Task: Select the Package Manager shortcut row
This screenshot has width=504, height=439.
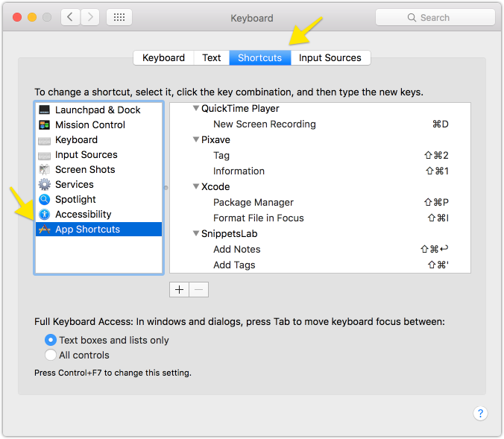Action: click(x=320, y=202)
